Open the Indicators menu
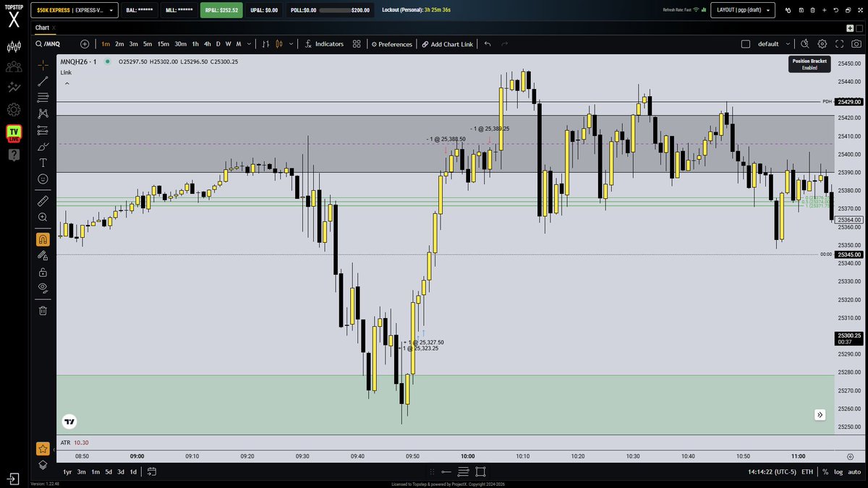 [323, 44]
